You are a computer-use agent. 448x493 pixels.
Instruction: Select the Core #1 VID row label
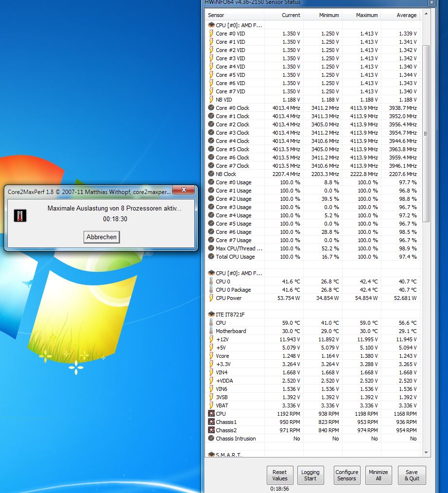pyautogui.click(x=230, y=42)
